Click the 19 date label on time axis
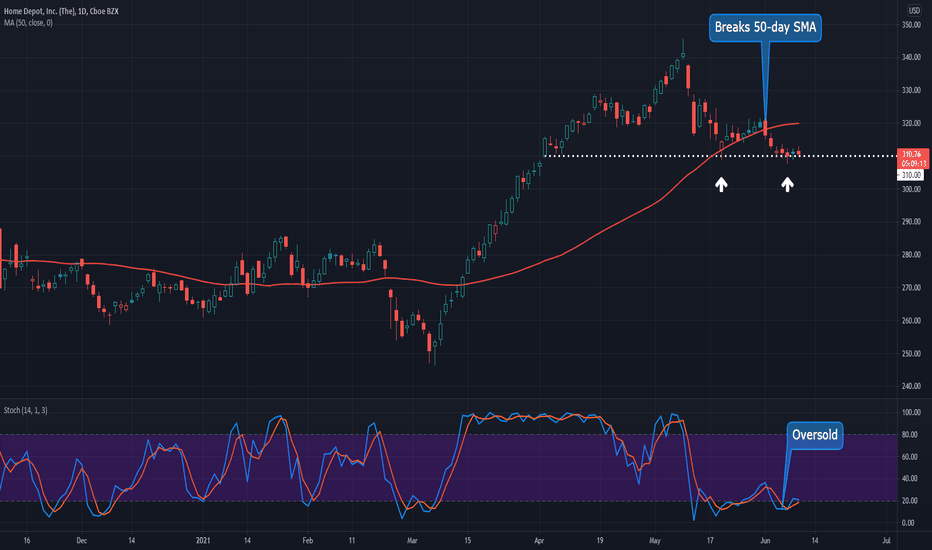The width and height of the screenshot is (932, 550). tap(600, 541)
